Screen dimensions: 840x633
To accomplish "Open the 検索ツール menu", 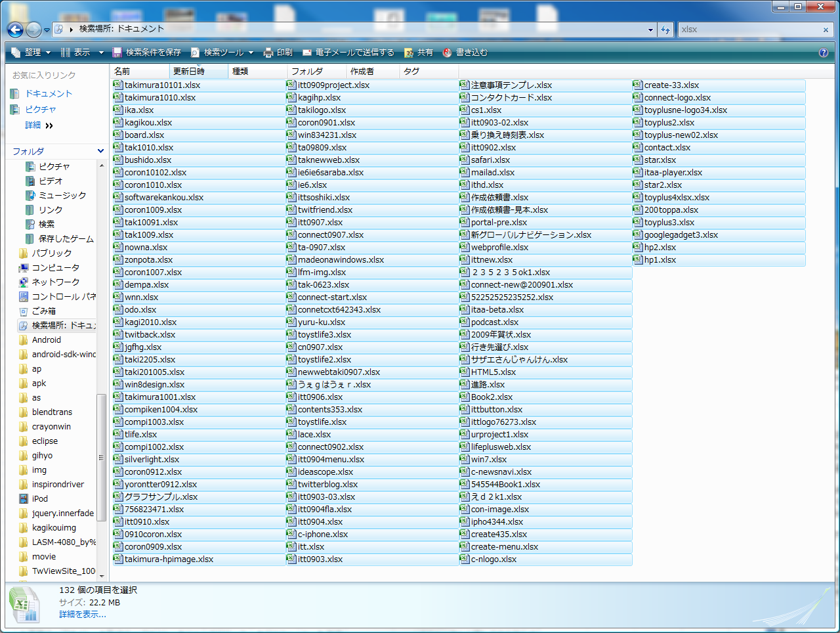I will click(222, 53).
